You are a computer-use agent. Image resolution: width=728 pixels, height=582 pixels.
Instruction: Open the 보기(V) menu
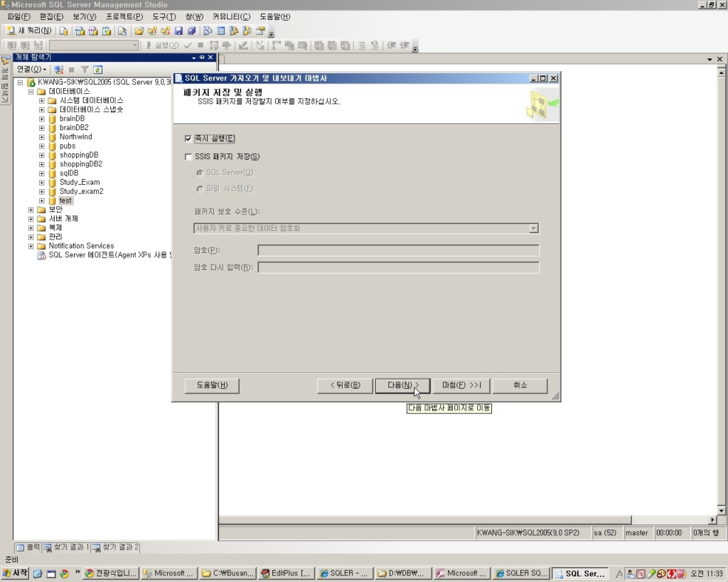pyautogui.click(x=85, y=17)
